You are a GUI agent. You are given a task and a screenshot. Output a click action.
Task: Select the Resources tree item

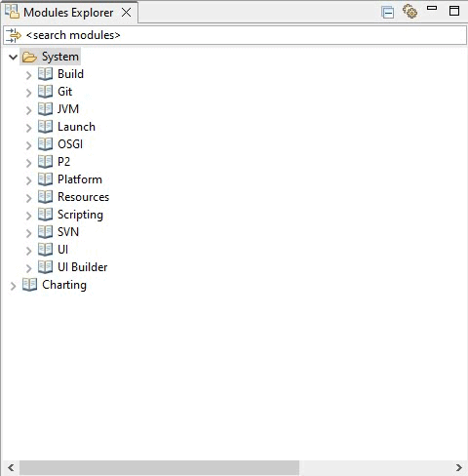pos(83,197)
